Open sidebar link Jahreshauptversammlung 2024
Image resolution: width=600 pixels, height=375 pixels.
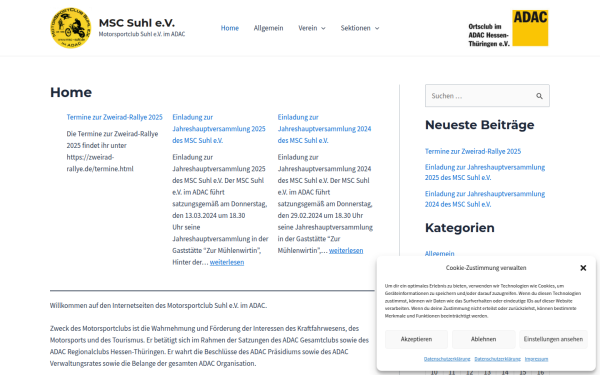coord(485,199)
